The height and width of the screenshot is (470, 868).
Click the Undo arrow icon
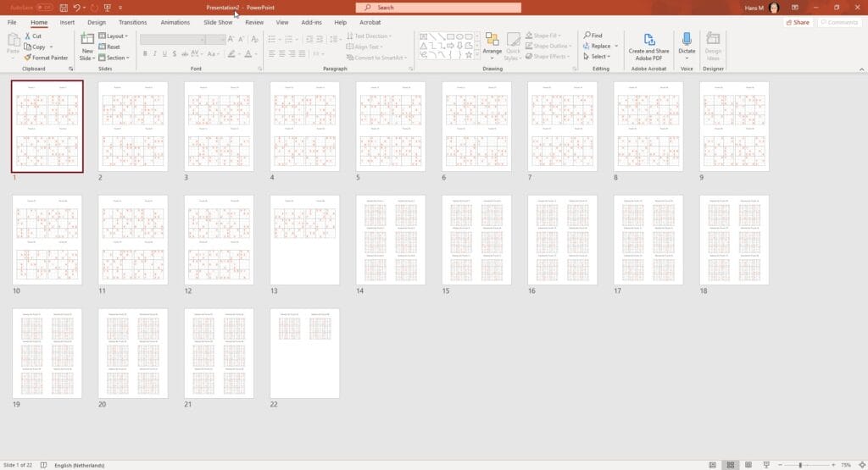point(76,8)
